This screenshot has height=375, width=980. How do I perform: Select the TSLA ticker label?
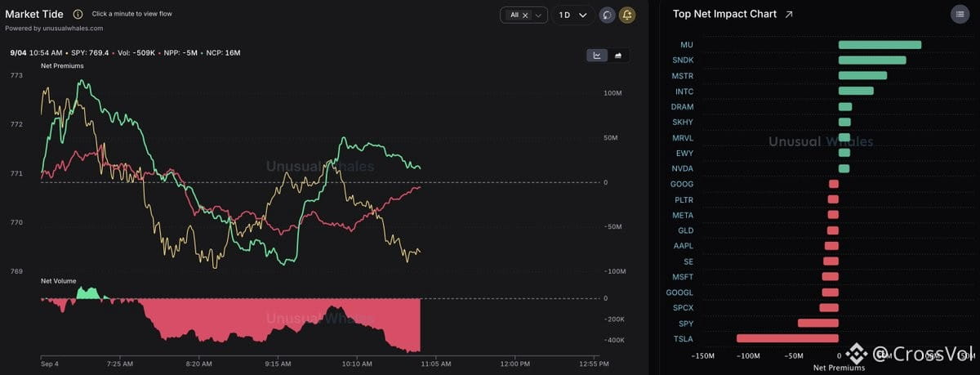683,338
